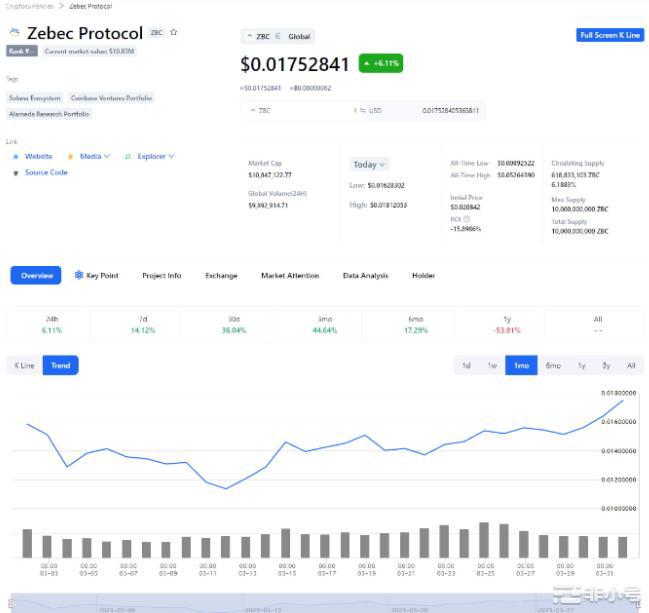Click the Website home icon

[x=16, y=156]
